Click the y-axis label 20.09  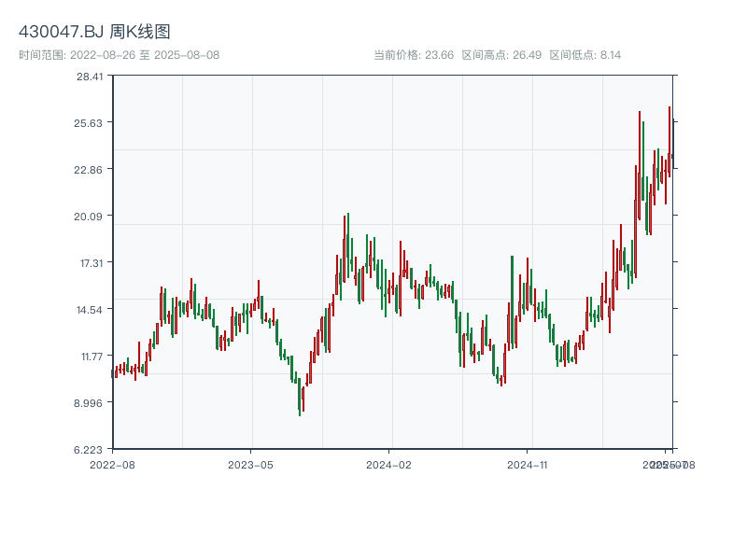[88, 217]
